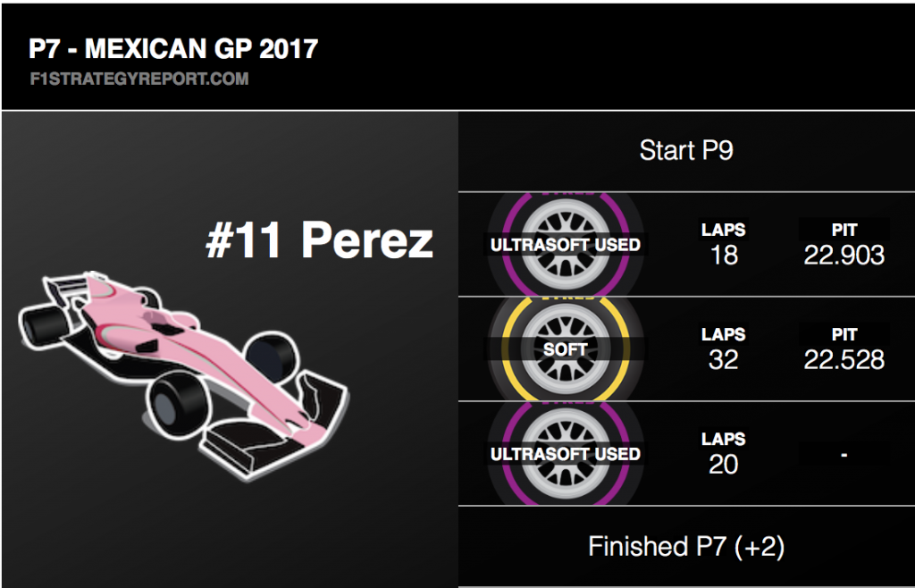Click the pink Force India car illustration

click(184, 375)
